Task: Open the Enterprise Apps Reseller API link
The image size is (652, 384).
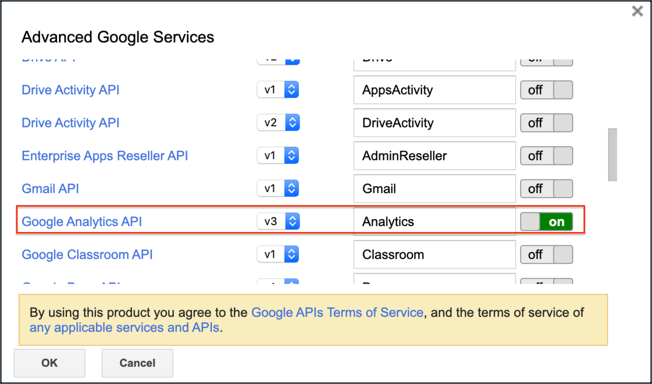Action: click(x=105, y=156)
